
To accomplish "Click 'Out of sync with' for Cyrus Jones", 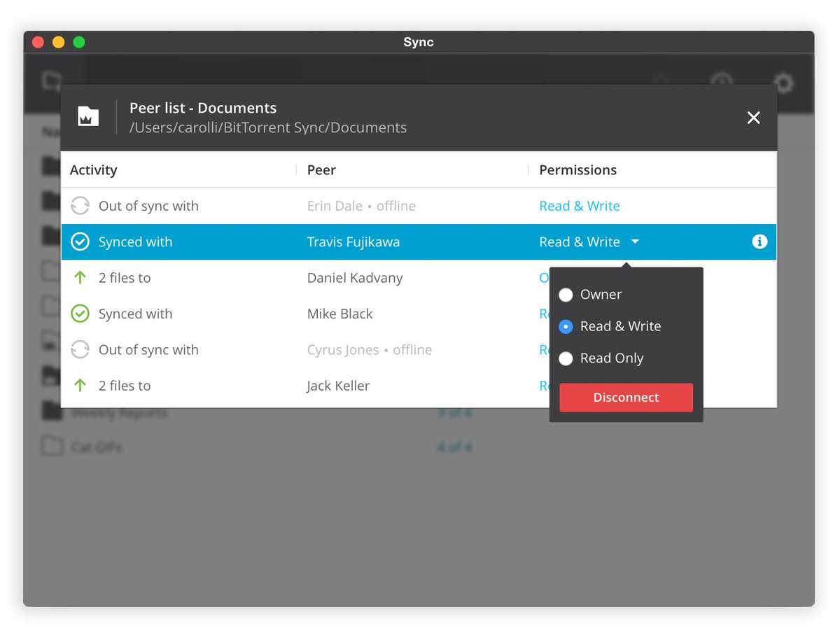I will point(148,349).
